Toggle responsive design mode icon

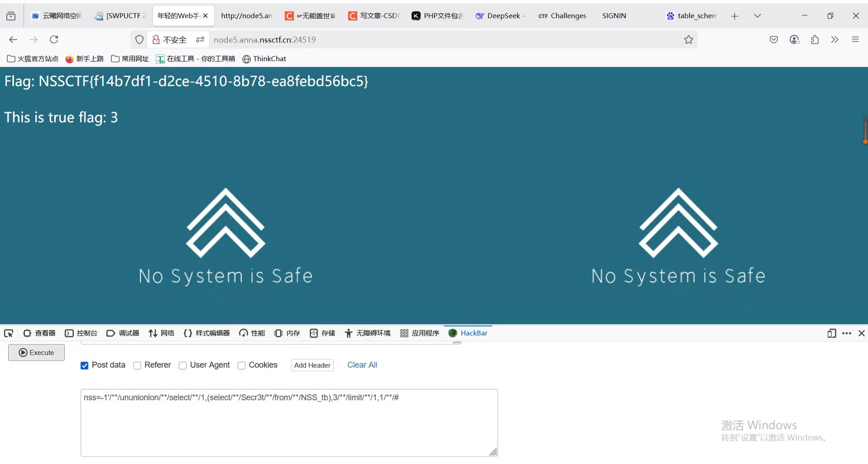(x=831, y=333)
